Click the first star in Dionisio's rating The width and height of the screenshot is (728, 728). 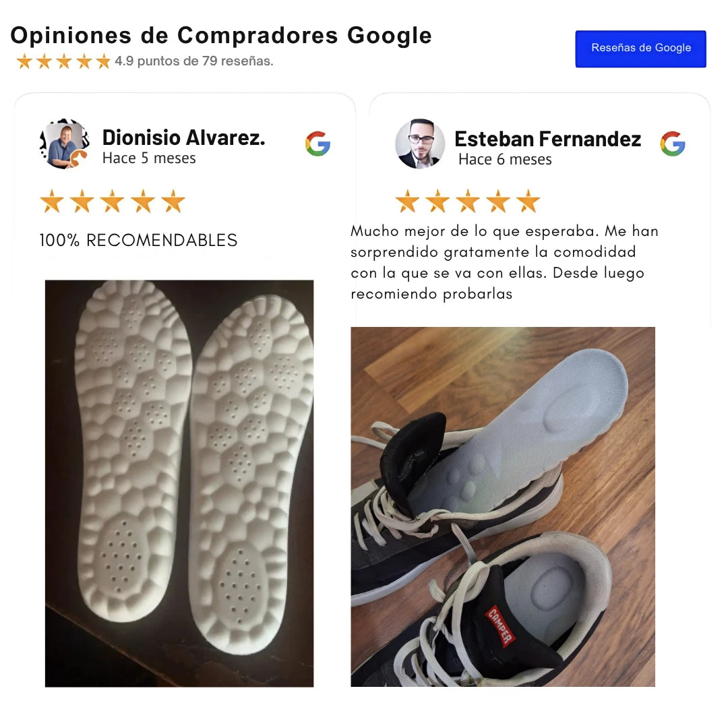[x=51, y=201]
